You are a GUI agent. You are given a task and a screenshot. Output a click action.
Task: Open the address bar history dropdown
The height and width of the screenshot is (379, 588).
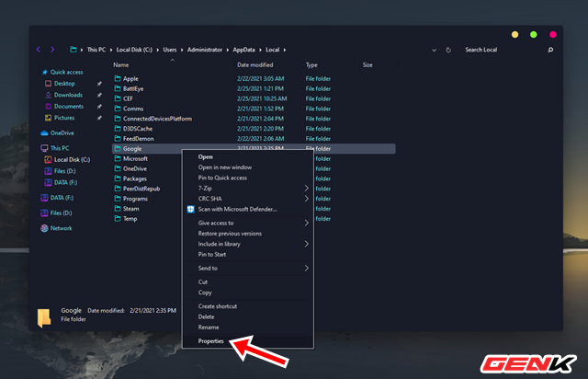point(434,50)
